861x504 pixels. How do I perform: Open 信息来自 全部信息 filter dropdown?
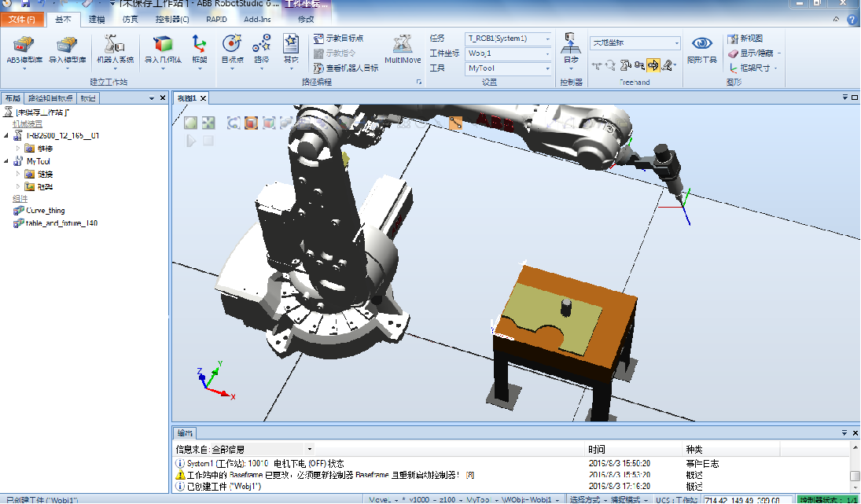coord(310,449)
